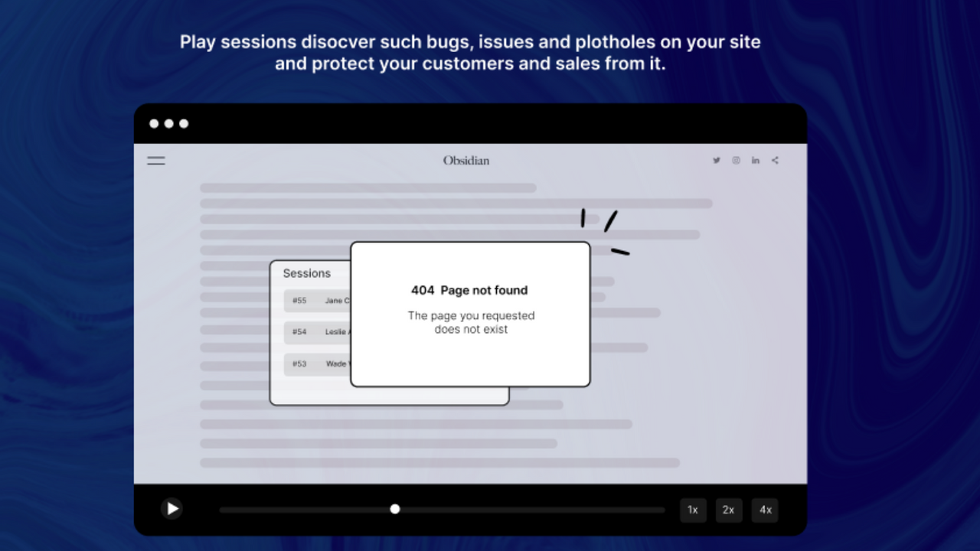Click the second window control dot
The image size is (980, 551).
[168, 123]
